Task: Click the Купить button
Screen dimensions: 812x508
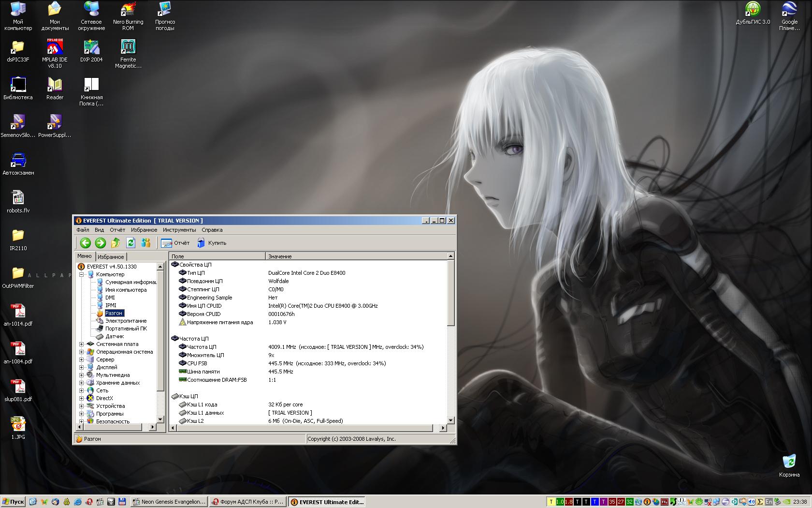Action: tap(212, 243)
